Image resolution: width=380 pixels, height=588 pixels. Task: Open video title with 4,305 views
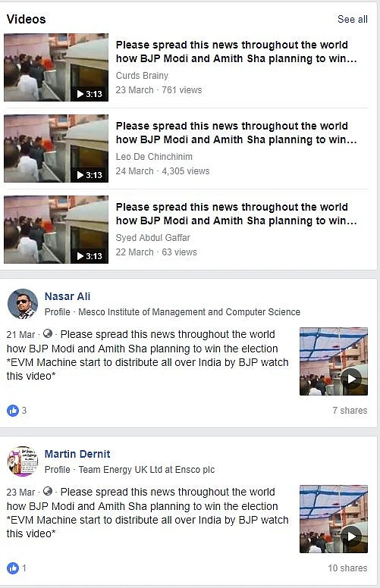(236, 133)
